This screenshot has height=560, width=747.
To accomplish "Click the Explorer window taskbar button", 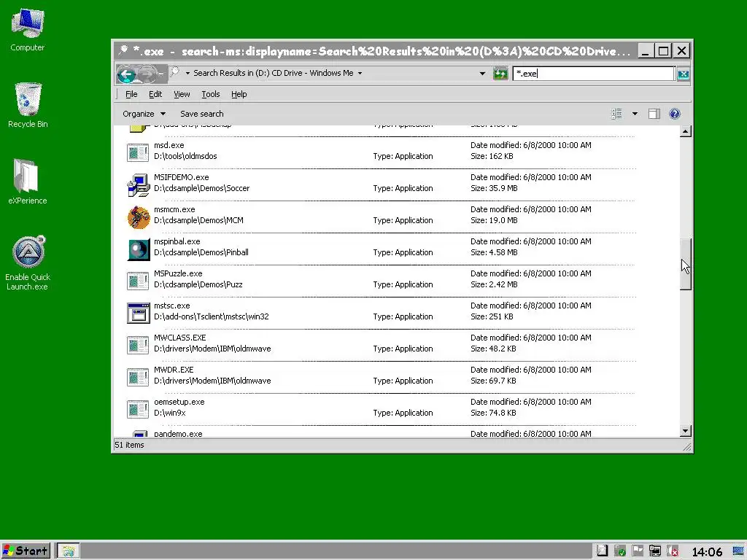I will (x=68, y=551).
